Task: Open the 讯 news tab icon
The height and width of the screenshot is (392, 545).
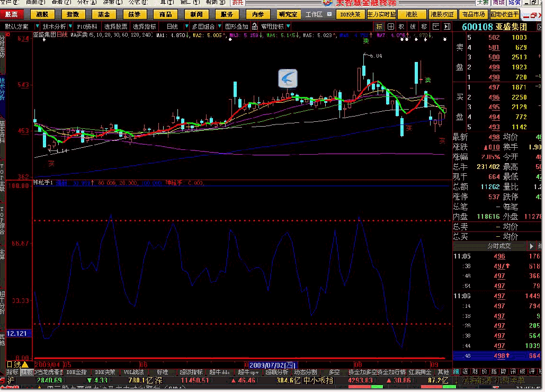Action: click(x=513, y=372)
